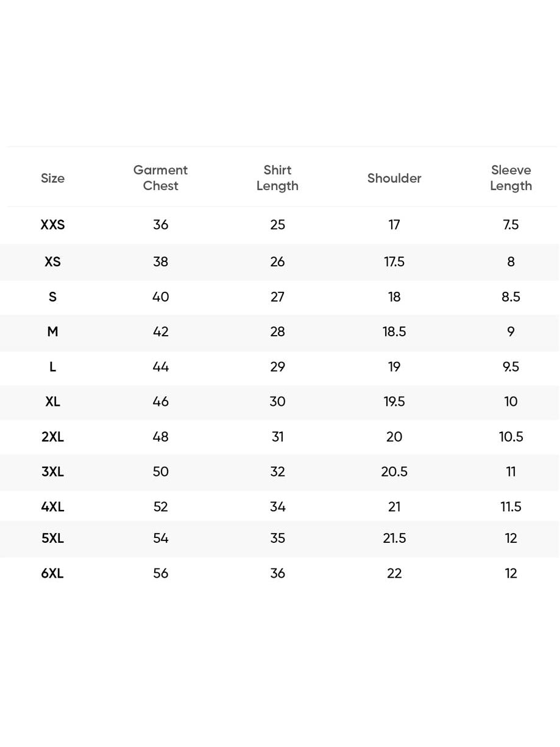Select the 5XL size row label
Viewport: 560px width, 747px height.
52,538
